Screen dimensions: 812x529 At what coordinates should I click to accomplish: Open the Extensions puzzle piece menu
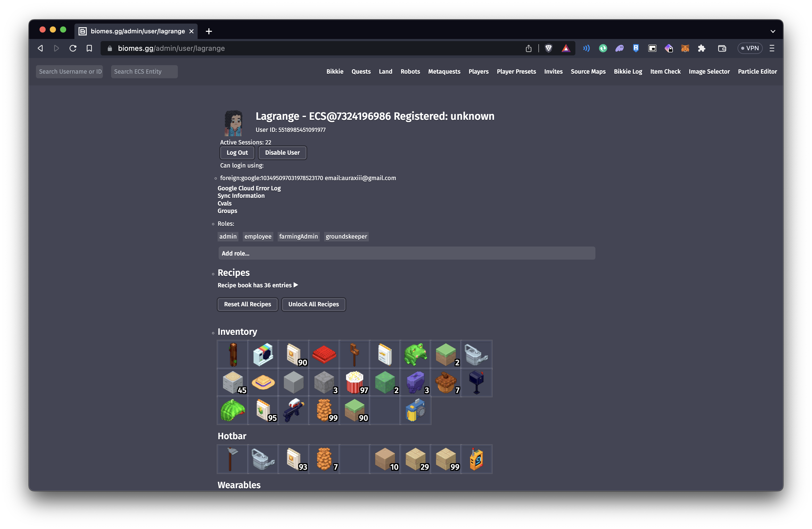pos(701,48)
